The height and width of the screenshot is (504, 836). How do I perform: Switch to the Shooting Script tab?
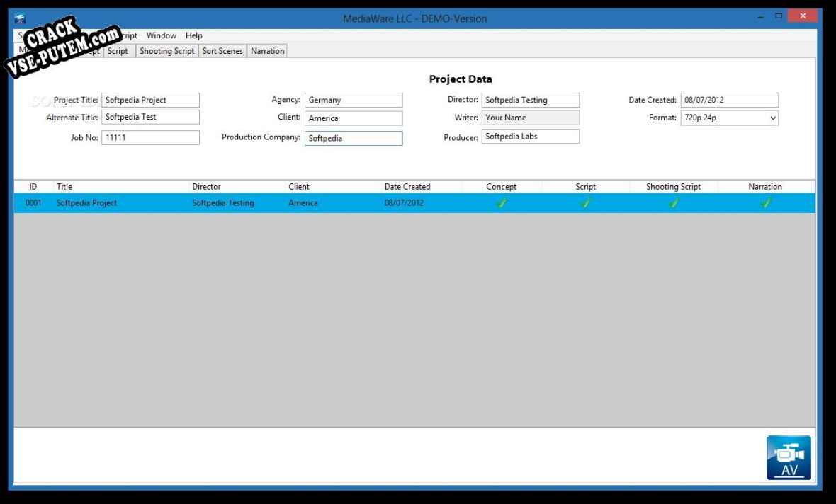pyautogui.click(x=167, y=51)
